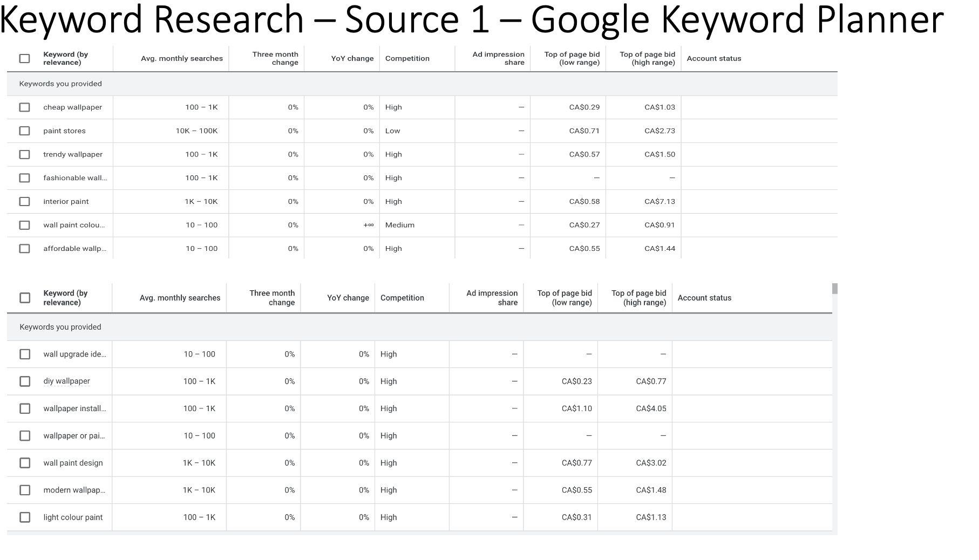The width and height of the screenshot is (979, 560).
Task: Click the CA$2.73 high range bid
Action: (x=660, y=131)
